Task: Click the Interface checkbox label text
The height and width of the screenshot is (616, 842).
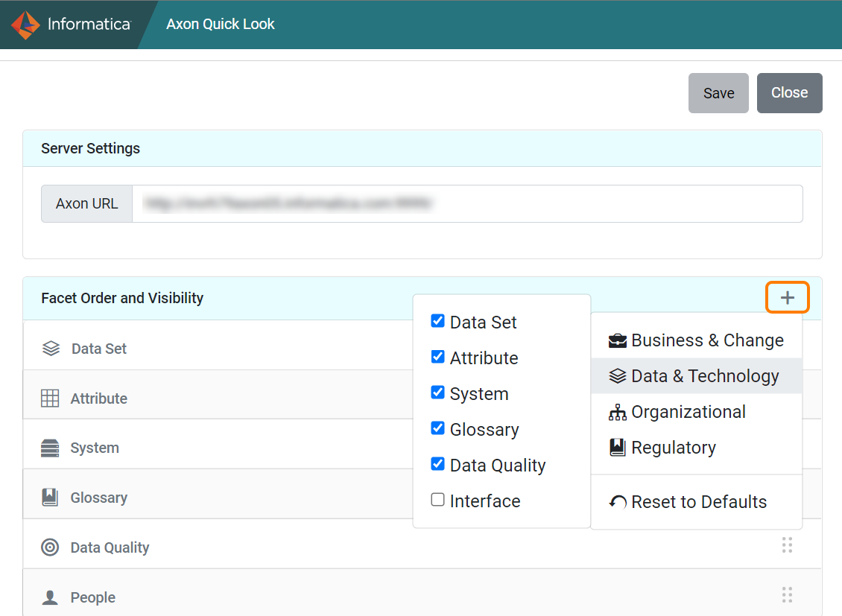Action: [485, 501]
